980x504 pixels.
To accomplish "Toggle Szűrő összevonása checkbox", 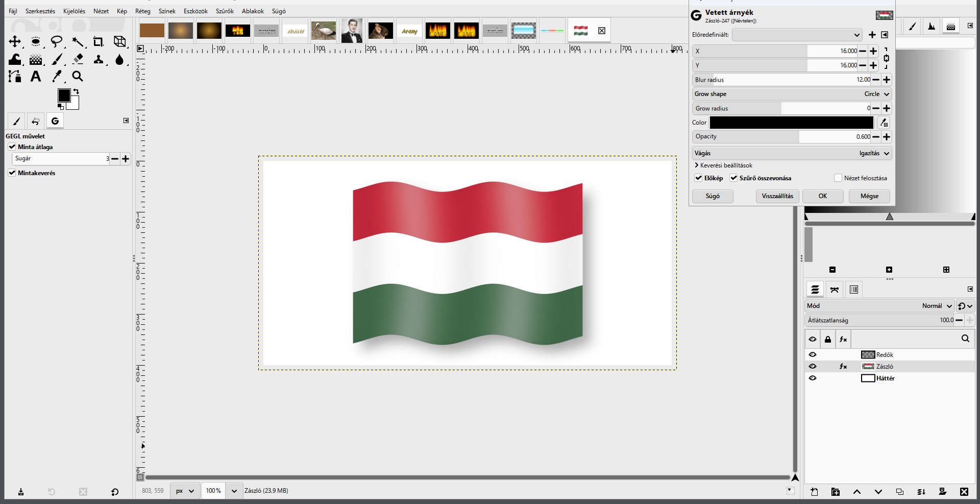I will 733,178.
